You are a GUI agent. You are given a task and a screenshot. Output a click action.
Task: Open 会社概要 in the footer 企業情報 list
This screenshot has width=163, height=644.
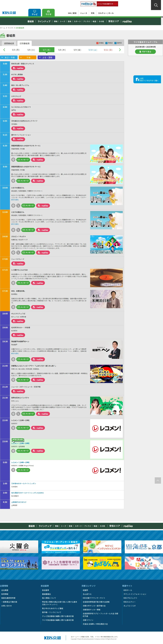(5, 590)
